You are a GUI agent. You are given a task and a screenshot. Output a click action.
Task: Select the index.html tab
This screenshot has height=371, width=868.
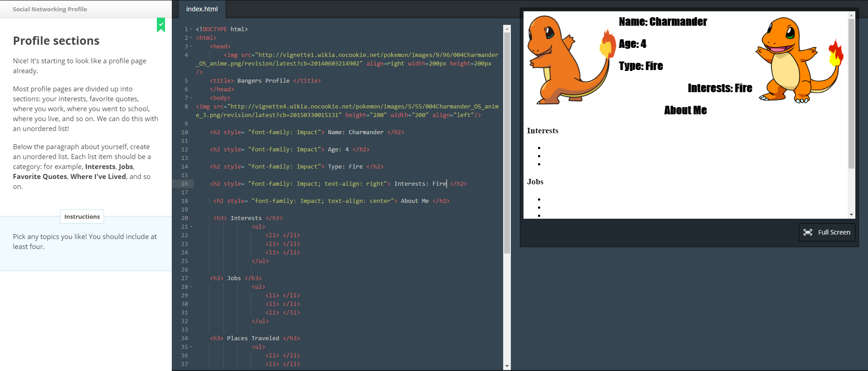coord(202,9)
